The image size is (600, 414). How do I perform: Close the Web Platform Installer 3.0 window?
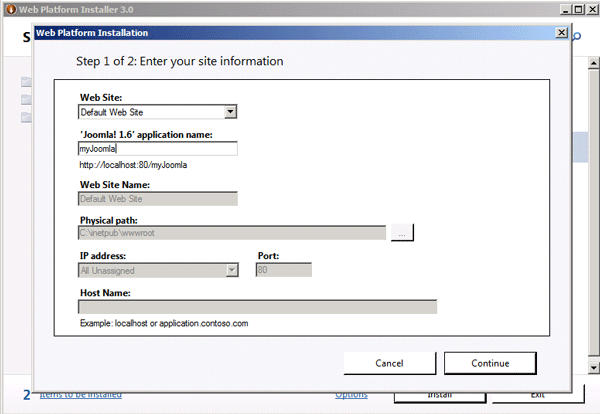(590, 8)
